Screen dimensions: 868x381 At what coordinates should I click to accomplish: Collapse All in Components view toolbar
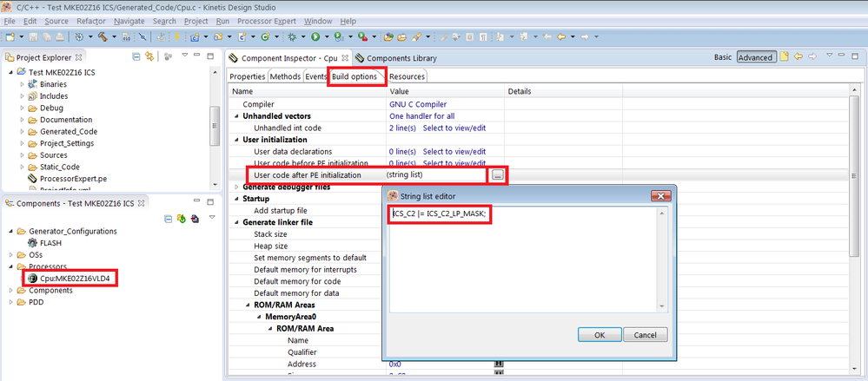coord(169,219)
